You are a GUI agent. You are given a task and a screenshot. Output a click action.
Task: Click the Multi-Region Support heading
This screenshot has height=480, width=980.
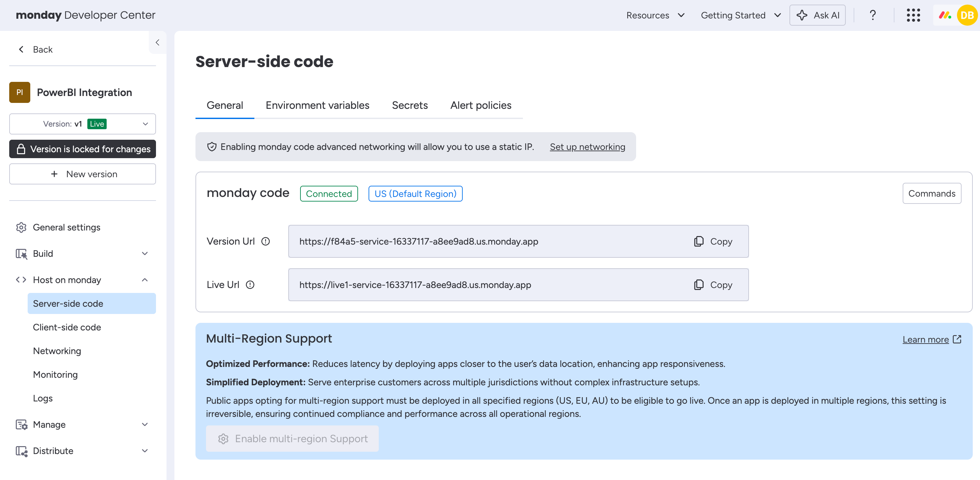269,339
